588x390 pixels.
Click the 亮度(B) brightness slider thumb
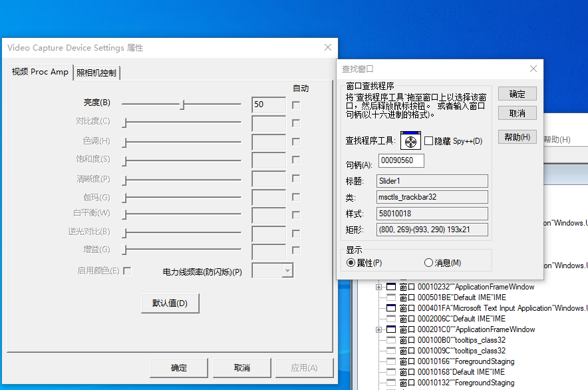pyautogui.click(x=182, y=104)
